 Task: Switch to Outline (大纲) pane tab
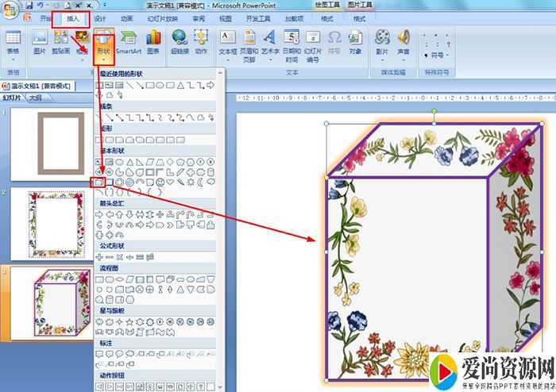pos(35,98)
